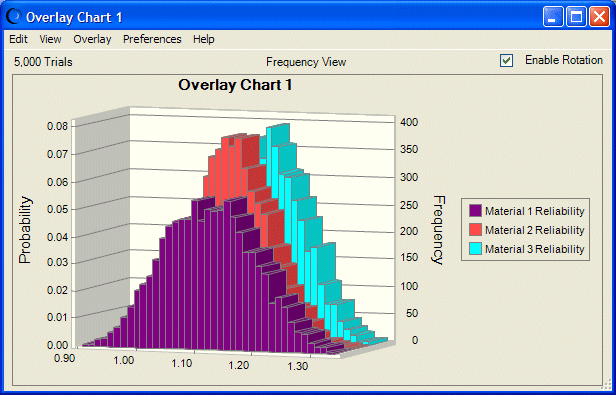
Task: Open the Preferences menu
Action: [152, 39]
